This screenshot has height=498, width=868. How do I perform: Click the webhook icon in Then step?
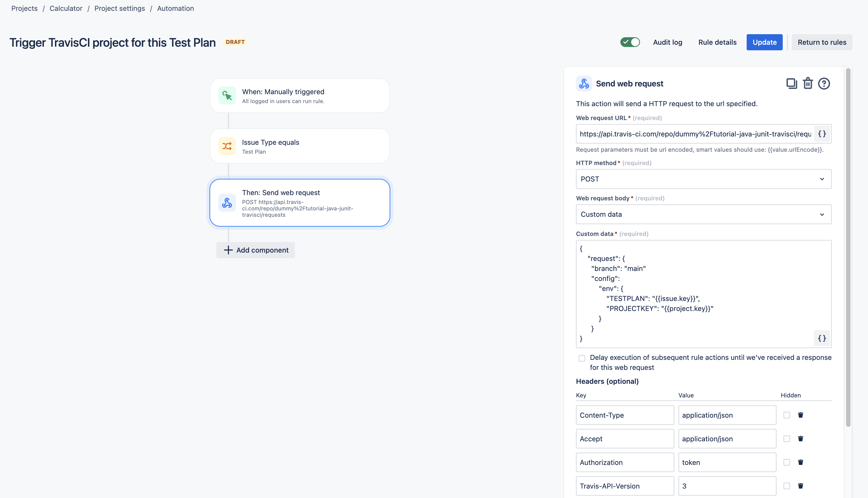click(x=227, y=203)
